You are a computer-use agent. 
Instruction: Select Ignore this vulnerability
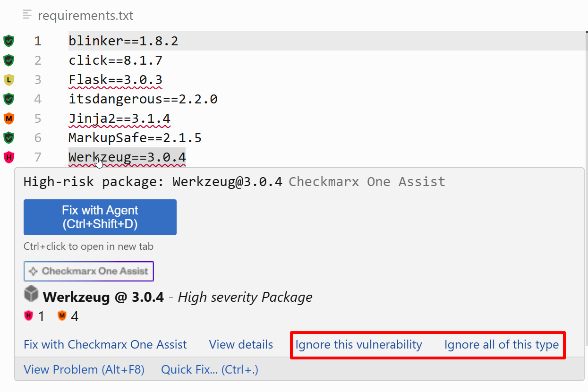[358, 345]
